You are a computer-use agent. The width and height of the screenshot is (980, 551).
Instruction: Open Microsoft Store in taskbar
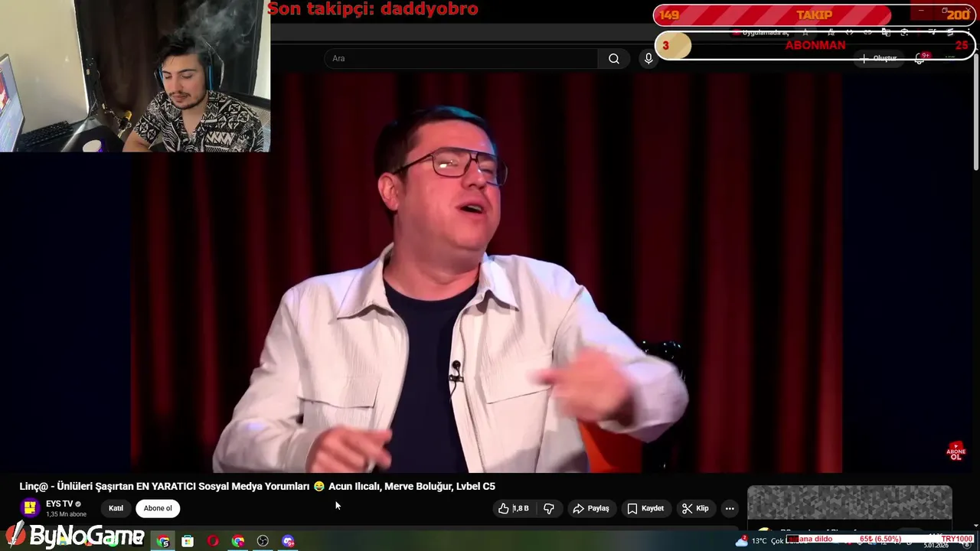[x=188, y=541]
